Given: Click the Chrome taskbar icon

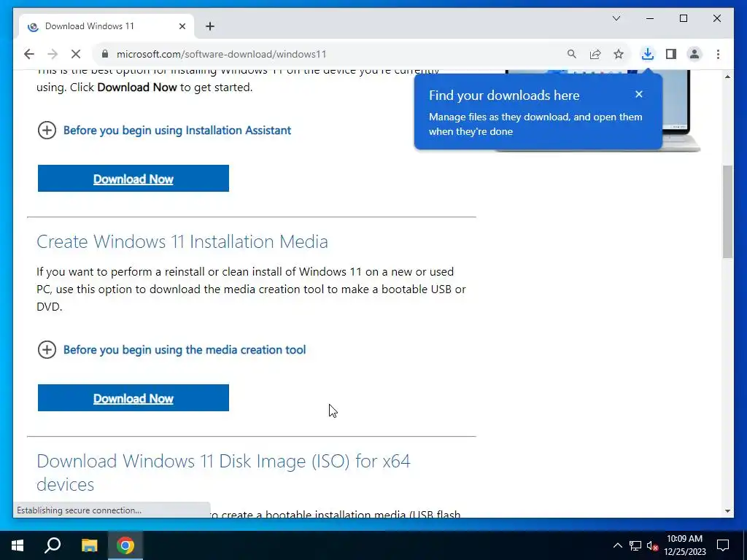Looking at the screenshot, I should (x=125, y=545).
